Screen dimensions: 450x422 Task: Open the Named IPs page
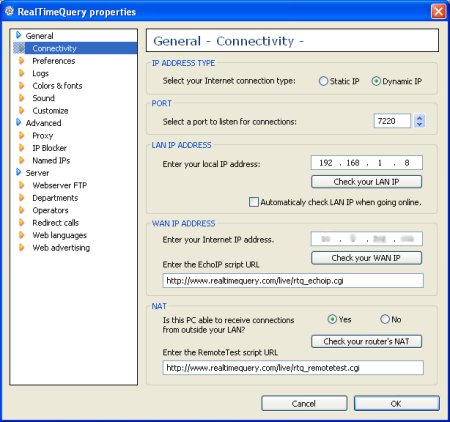point(51,160)
